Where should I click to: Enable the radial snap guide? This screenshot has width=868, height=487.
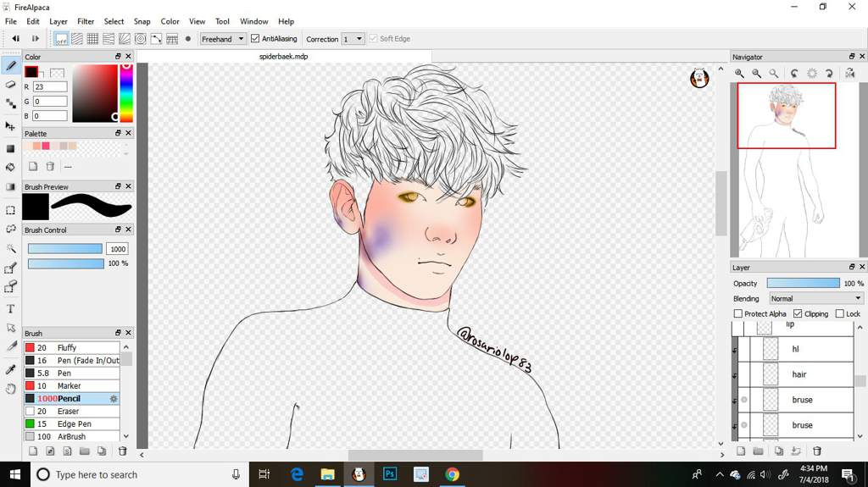coord(125,39)
